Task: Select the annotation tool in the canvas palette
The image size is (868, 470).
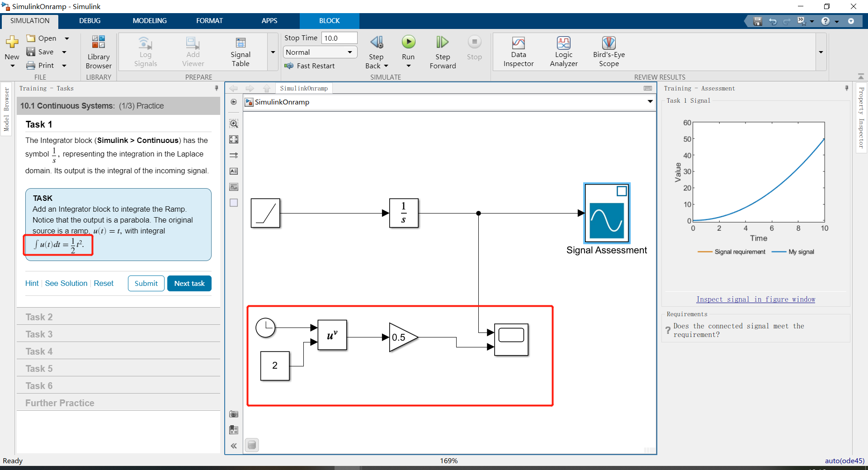Action: pos(234,171)
